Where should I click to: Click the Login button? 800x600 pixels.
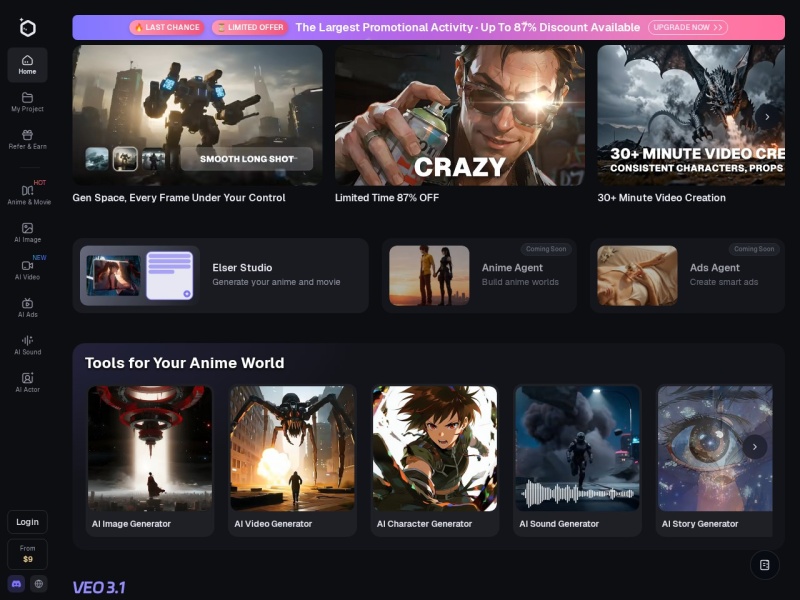27,522
